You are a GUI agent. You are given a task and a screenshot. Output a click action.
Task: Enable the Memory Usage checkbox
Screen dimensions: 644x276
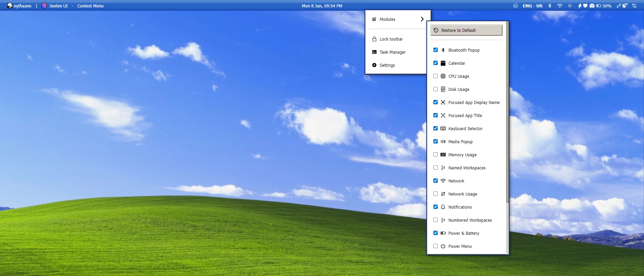[435, 155]
